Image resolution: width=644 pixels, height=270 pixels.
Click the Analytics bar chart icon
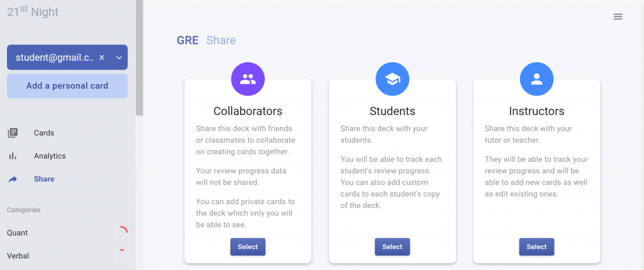(x=13, y=156)
